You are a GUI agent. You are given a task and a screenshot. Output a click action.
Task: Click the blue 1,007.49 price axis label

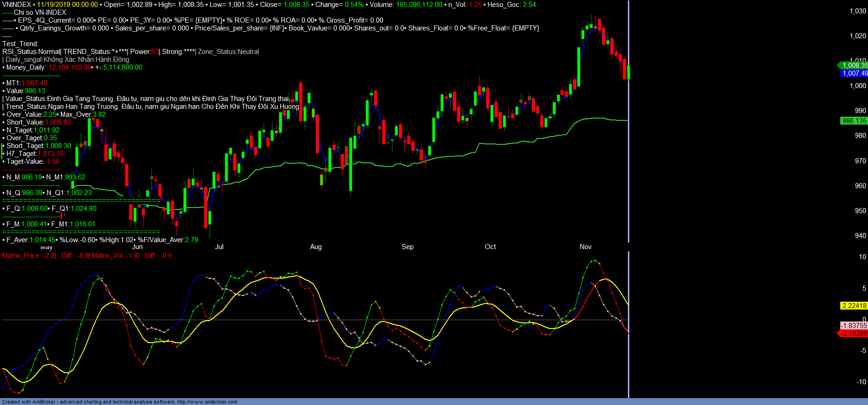point(854,73)
